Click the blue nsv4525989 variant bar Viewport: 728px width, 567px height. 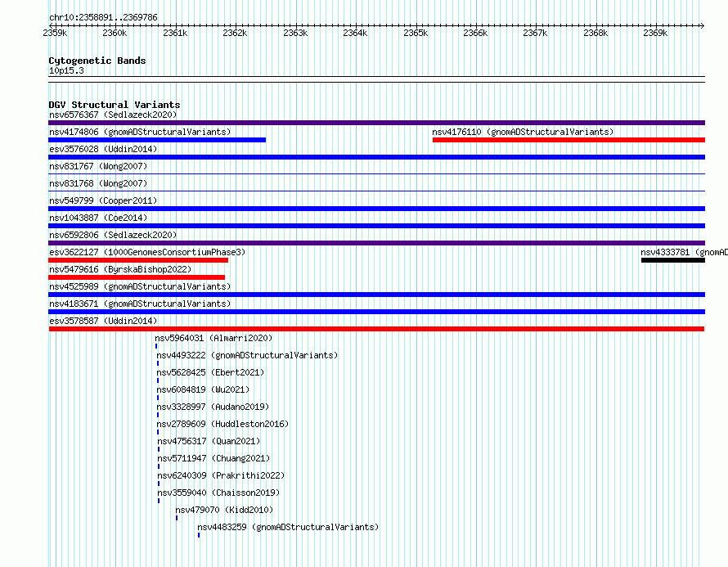pyautogui.click(x=376, y=295)
